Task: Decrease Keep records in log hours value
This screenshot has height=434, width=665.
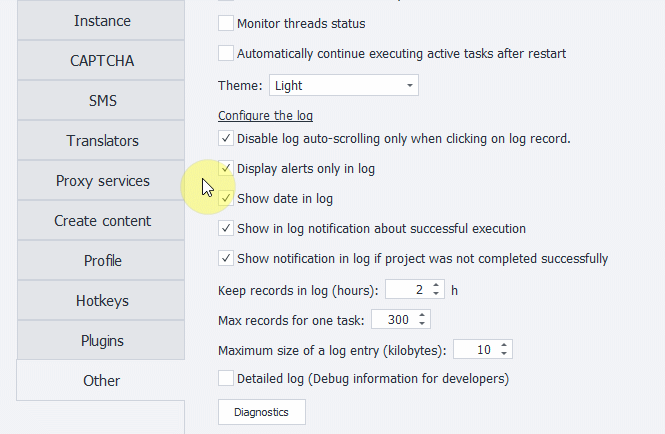Action: (x=436, y=294)
